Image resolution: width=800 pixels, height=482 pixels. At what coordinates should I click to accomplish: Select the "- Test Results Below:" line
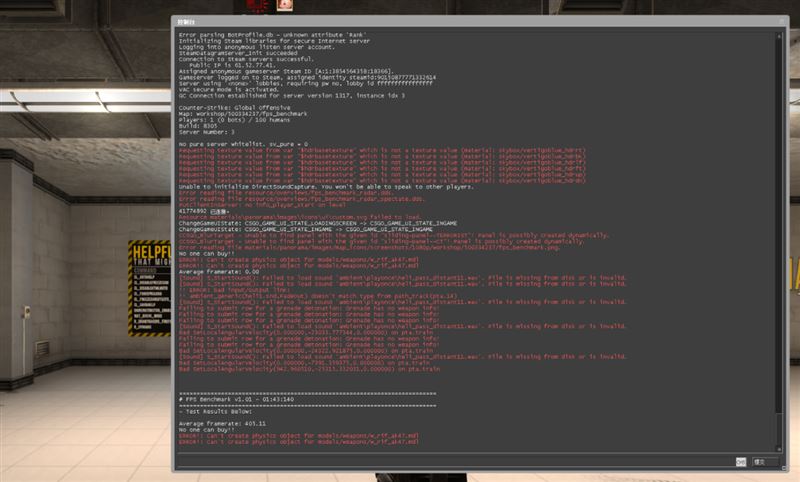[x=215, y=412]
